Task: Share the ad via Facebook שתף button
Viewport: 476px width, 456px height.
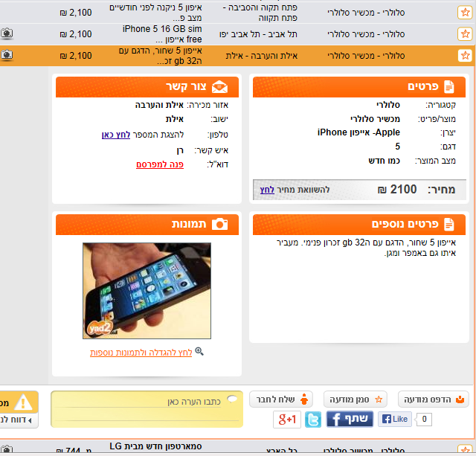Action: [x=350, y=420]
